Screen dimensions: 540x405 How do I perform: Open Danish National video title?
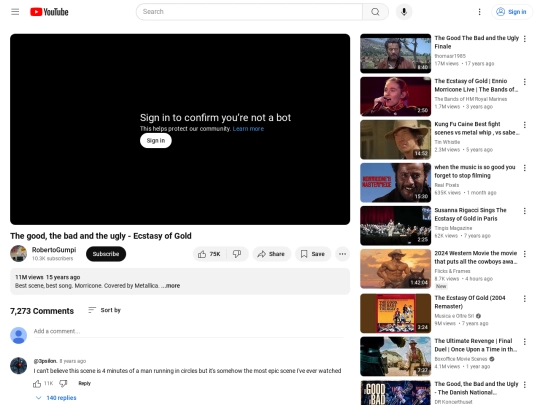(x=476, y=388)
